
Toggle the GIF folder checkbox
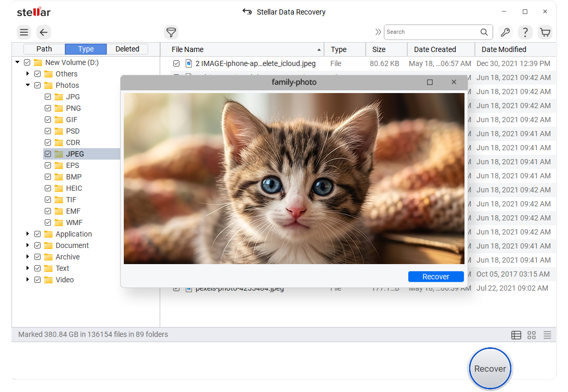pos(48,120)
